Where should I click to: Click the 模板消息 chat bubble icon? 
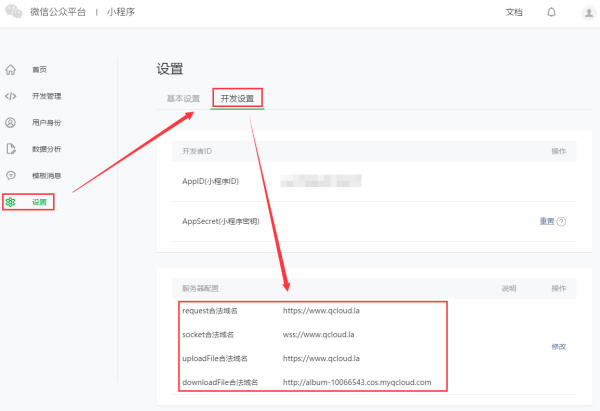pos(11,175)
